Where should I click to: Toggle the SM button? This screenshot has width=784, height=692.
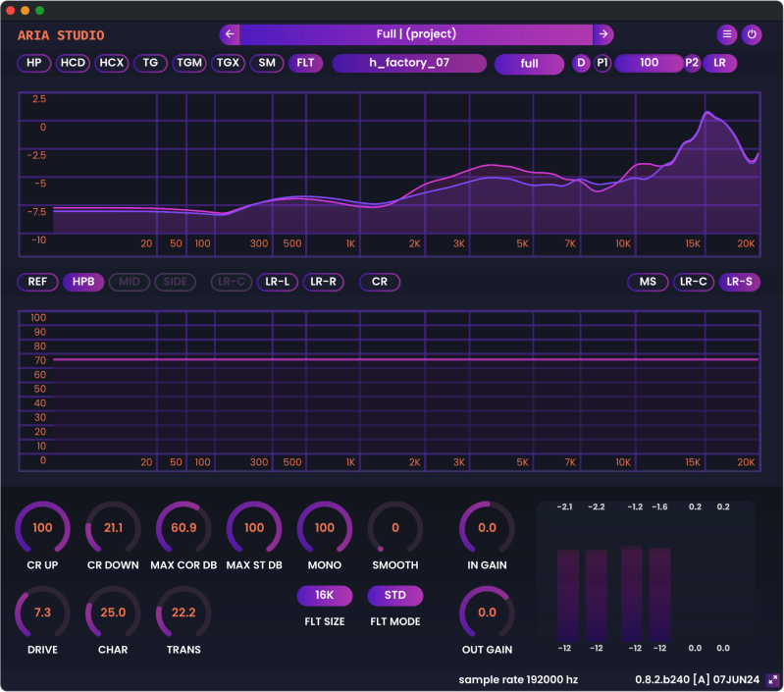[267, 63]
